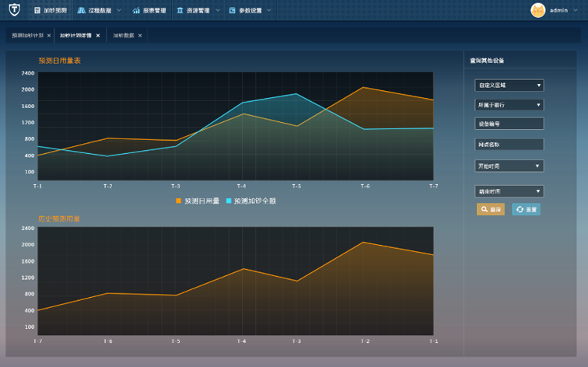Close the 加钞数据 tab
This screenshot has width=588, height=367.
coord(140,36)
